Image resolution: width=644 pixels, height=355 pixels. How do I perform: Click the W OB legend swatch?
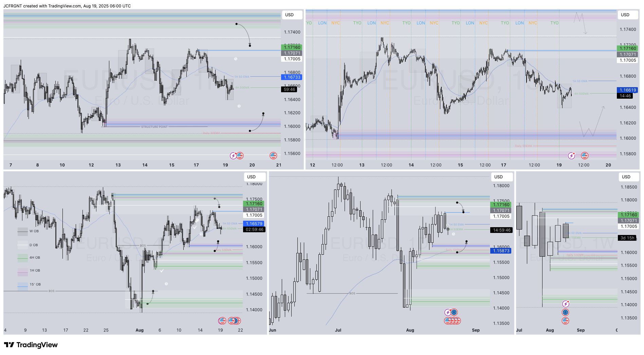(x=23, y=232)
